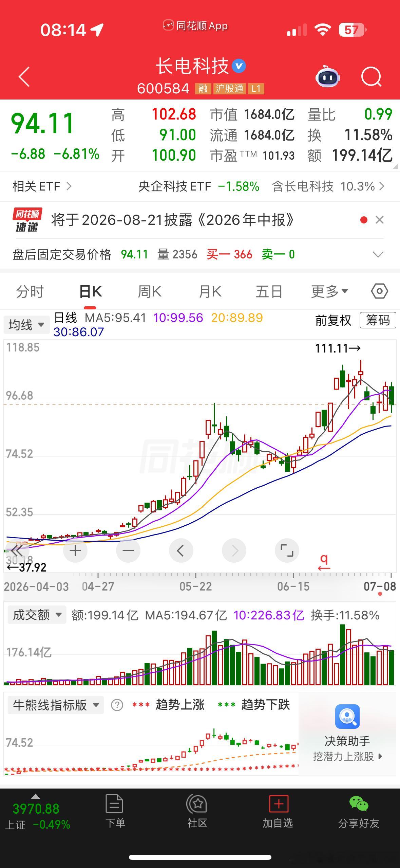
Task: Tap purple MA 10:99.56 label
Action: 178,318
